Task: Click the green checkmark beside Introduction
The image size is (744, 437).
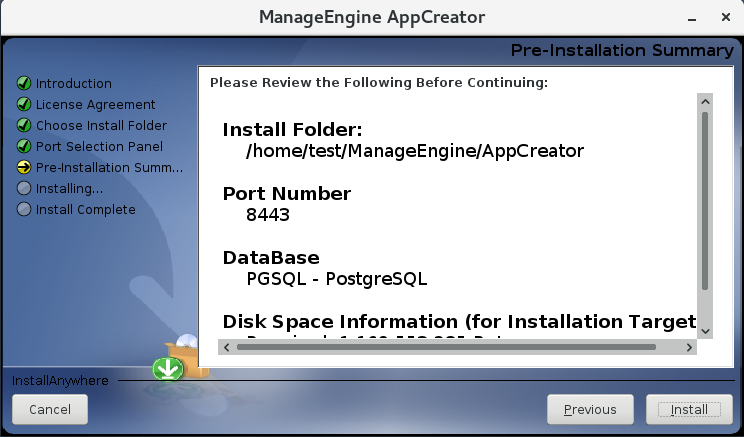Action: click(24, 84)
